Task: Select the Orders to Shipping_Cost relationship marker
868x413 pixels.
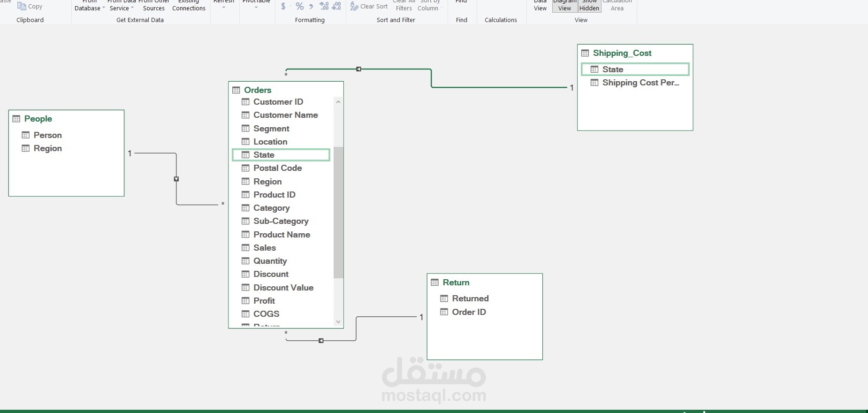Action: pos(358,69)
